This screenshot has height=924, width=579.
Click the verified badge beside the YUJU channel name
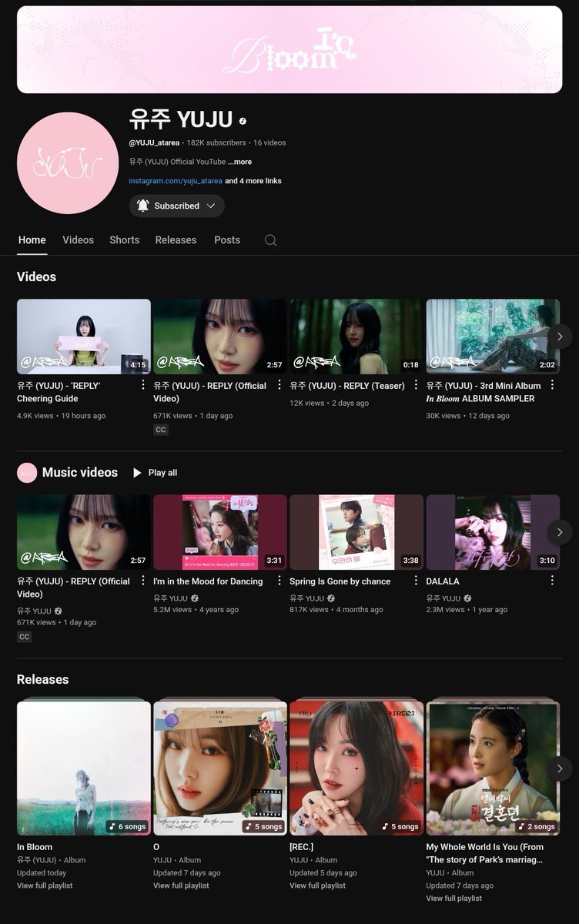243,122
